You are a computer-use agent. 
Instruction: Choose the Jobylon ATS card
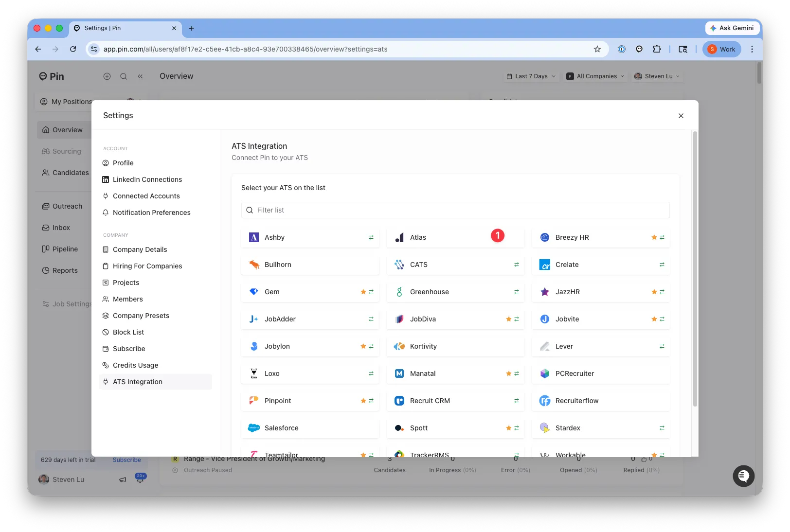coord(310,346)
